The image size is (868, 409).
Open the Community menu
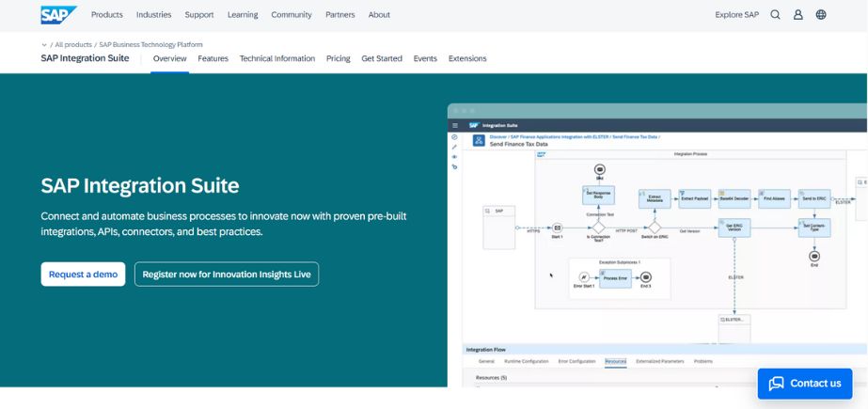pyautogui.click(x=292, y=15)
